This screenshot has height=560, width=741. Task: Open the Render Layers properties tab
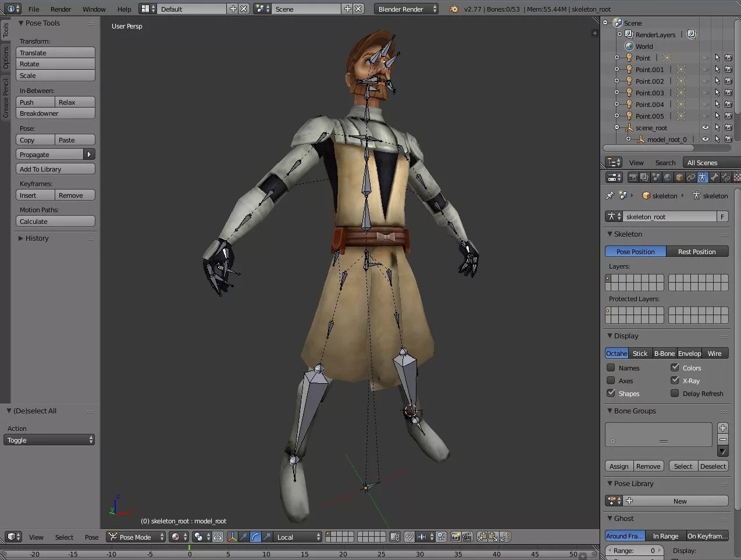click(644, 177)
